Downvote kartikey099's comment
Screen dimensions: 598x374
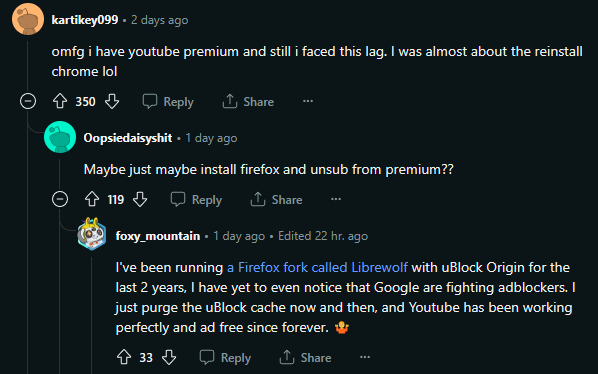(112, 101)
